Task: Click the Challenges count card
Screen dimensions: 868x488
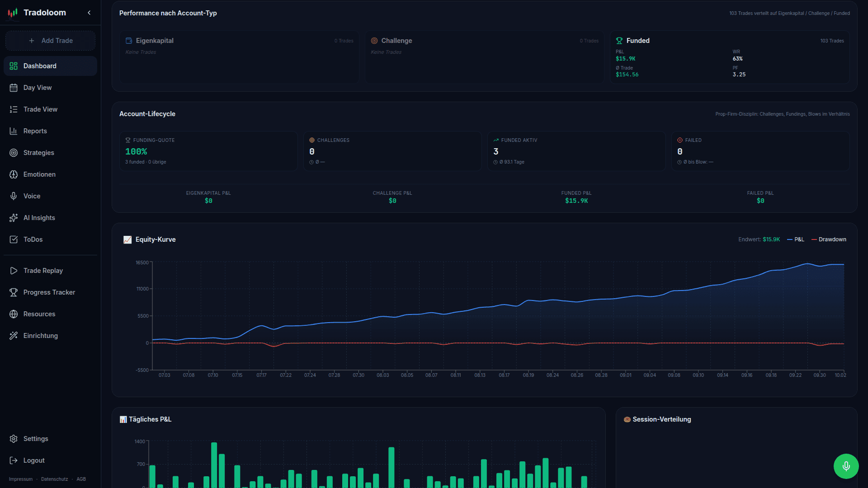Action: click(392, 151)
